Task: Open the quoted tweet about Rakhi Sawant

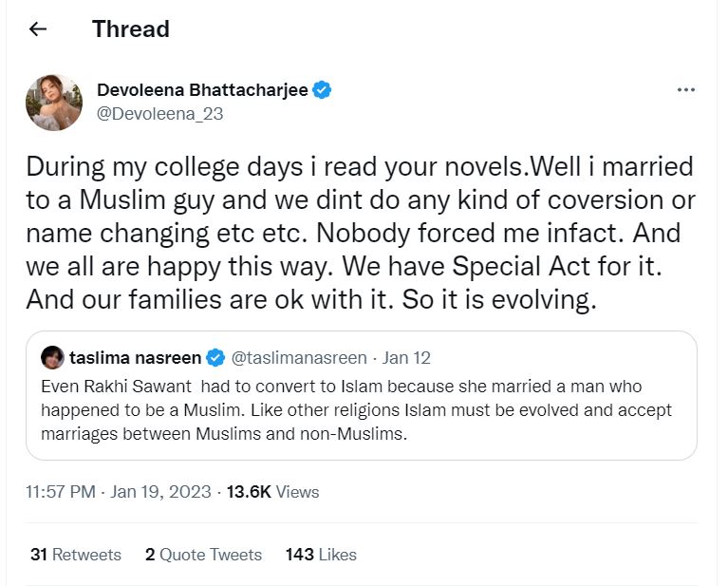Action: 361,410
